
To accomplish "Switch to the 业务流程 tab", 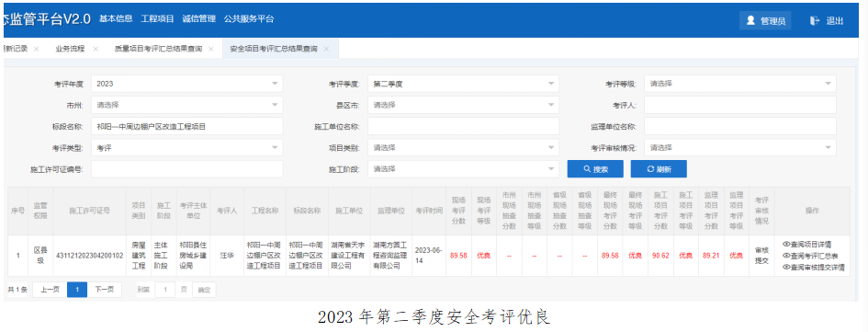I will pos(70,49).
